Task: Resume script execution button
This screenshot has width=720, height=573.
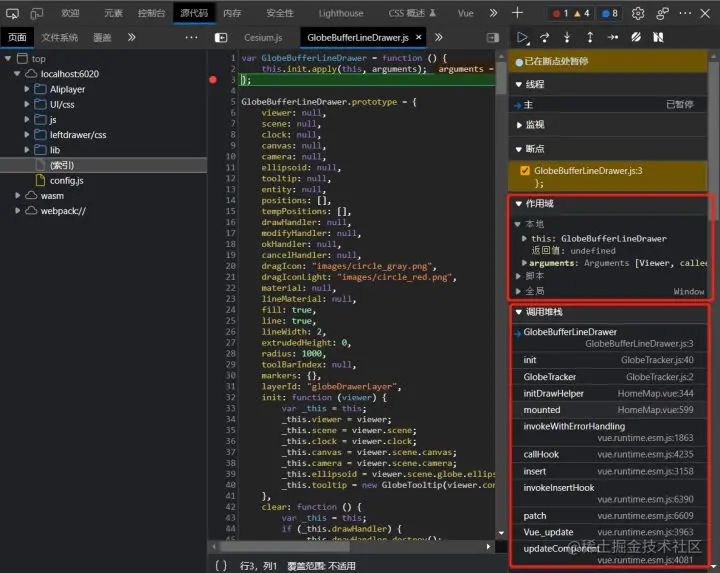Action: coord(521,37)
